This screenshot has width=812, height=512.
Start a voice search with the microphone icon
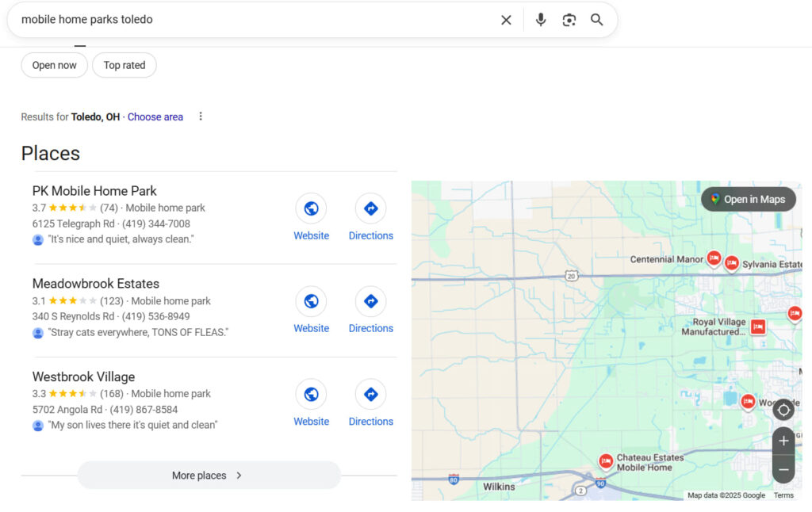[541, 20]
